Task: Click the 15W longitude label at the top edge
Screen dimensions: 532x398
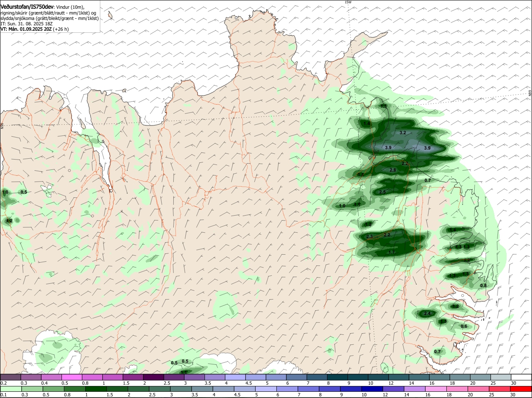Action: point(348,2)
